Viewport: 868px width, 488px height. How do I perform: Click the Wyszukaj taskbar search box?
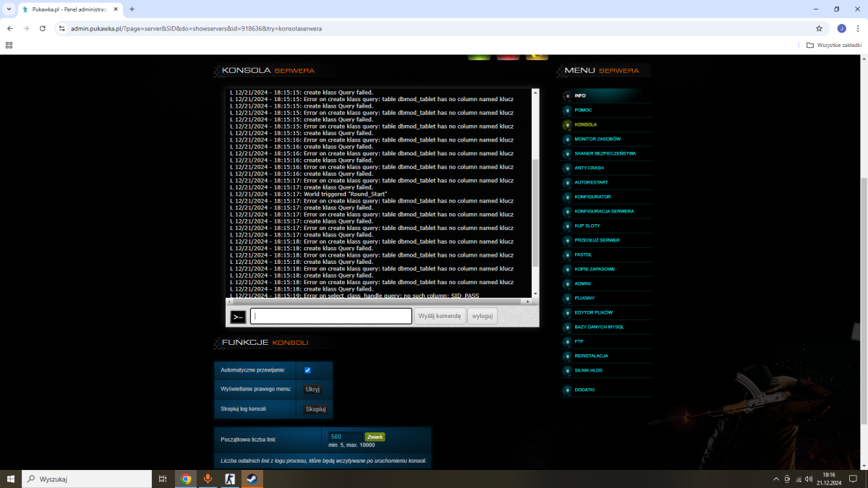87,479
